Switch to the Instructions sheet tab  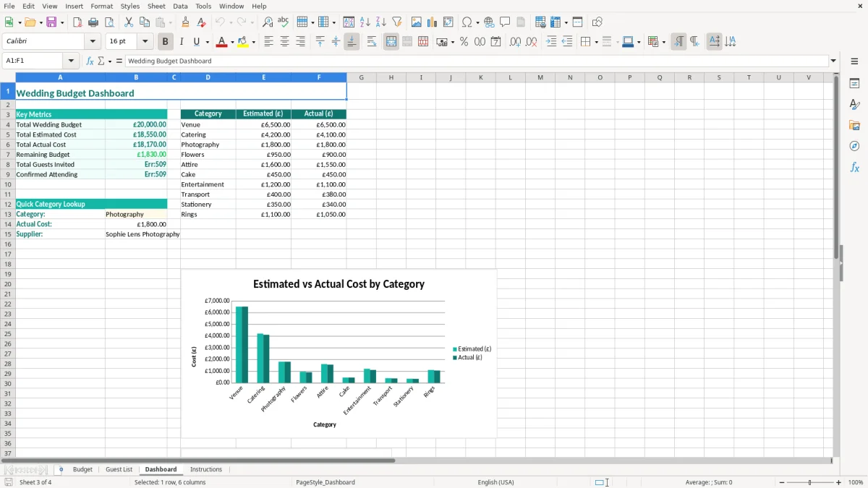(206, 469)
